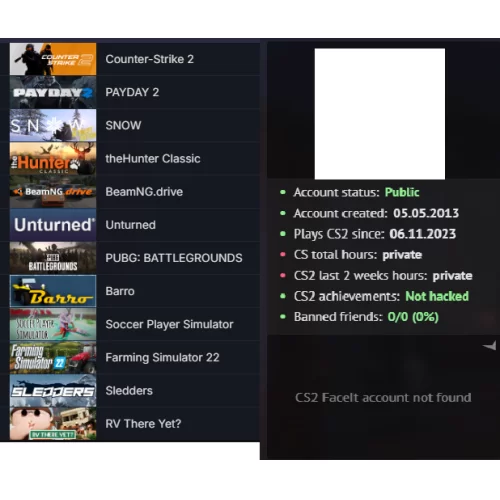Image resolution: width=500 pixels, height=500 pixels.
Task: Select the 'Unturned' game title text
Action: [x=131, y=225]
